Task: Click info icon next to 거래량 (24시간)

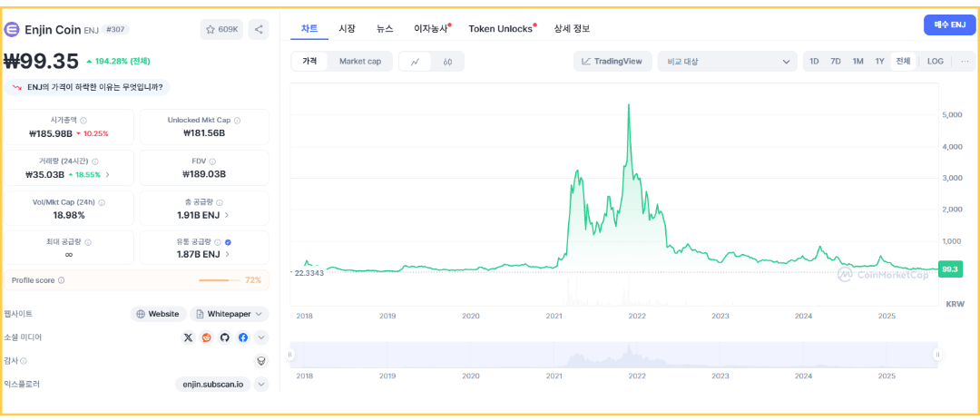Action: (x=95, y=161)
